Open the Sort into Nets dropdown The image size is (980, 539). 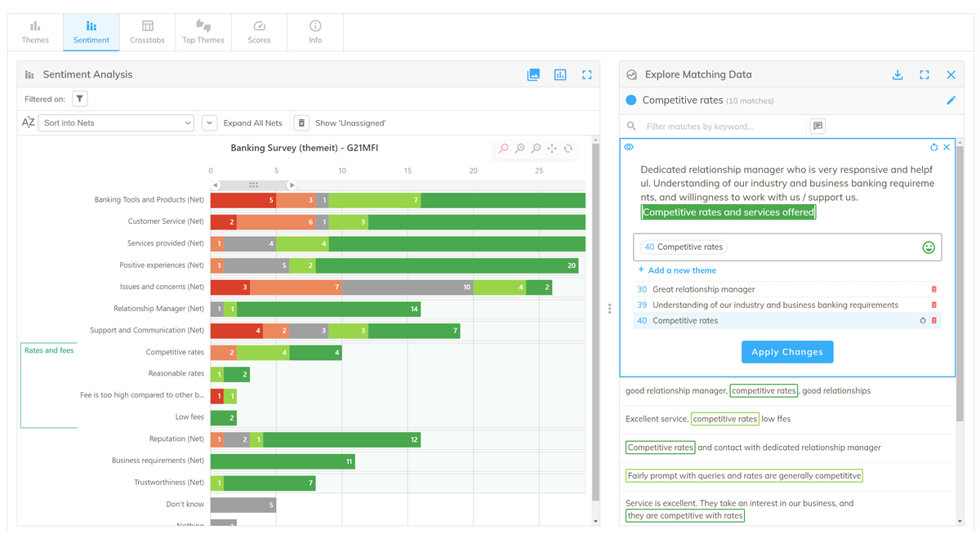tap(116, 122)
